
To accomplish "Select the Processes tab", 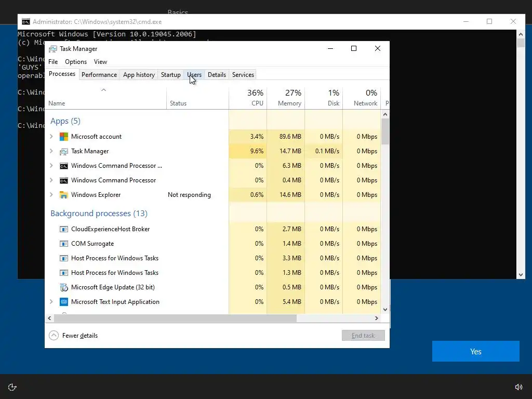I will [x=62, y=74].
